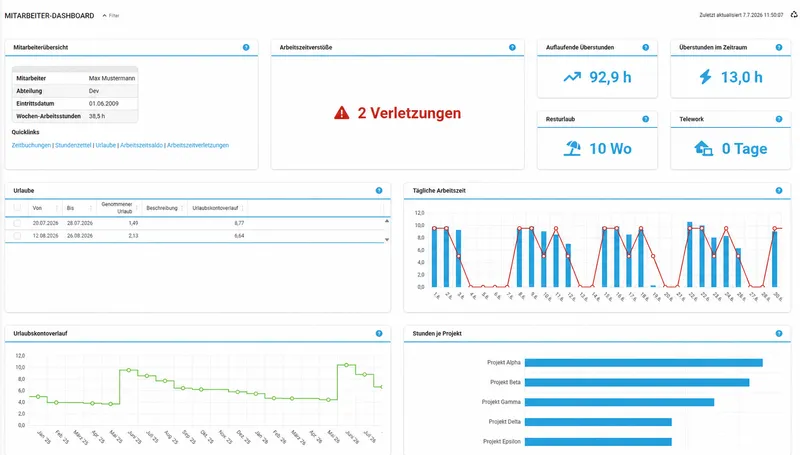Open help icon in Überstunden im Zeitraum card
This screenshot has width=800, height=455.
point(779,47)
